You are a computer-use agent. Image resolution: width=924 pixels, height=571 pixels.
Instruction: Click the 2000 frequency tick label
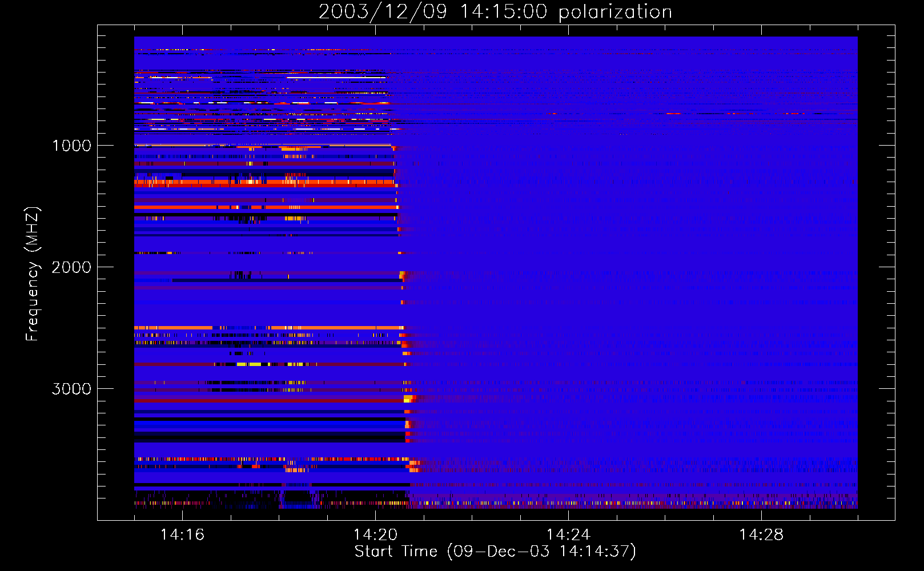click(x=71, y=267)
